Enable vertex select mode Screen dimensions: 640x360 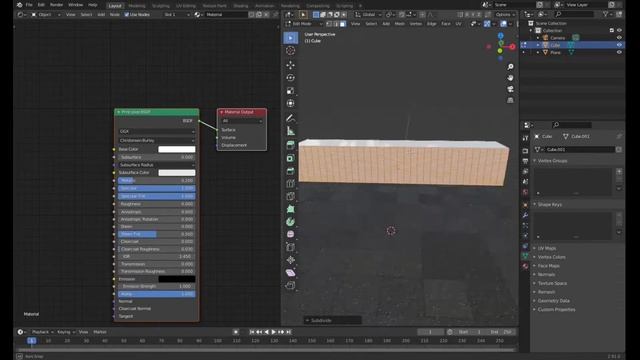coord(329,24)
